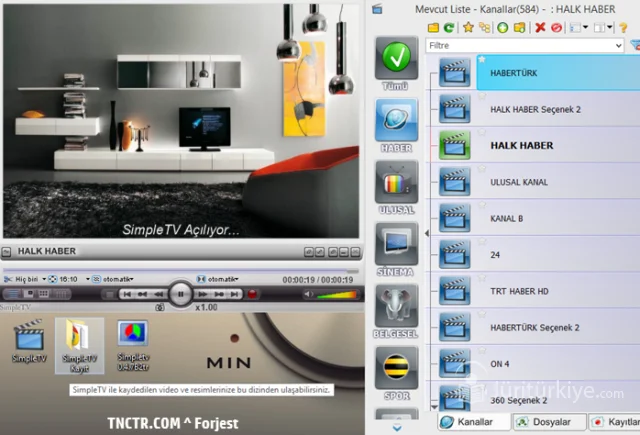Click the green plus add-channel icon
Image resolution: width=640 pixels, height=435 pixels.
(502, 27)
